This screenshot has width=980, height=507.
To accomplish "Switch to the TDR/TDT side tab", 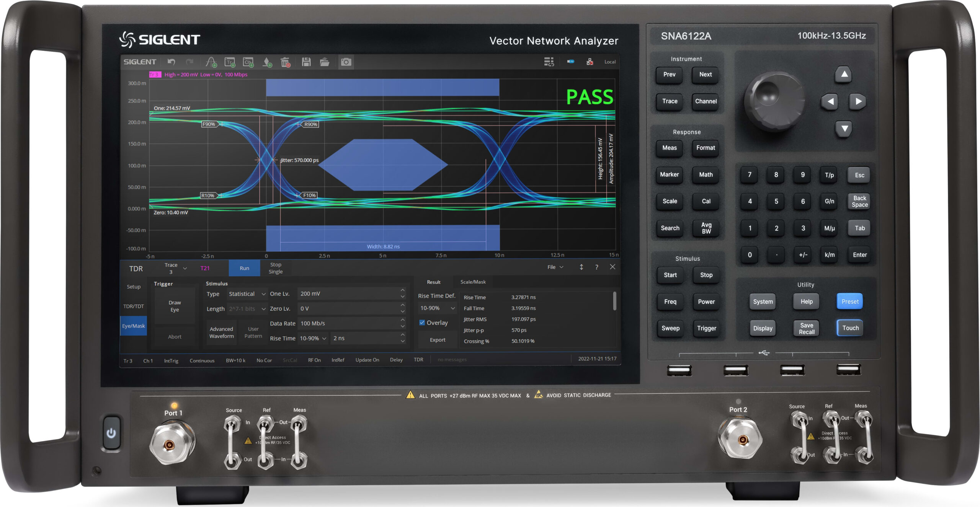I will (x=134, y=306).
